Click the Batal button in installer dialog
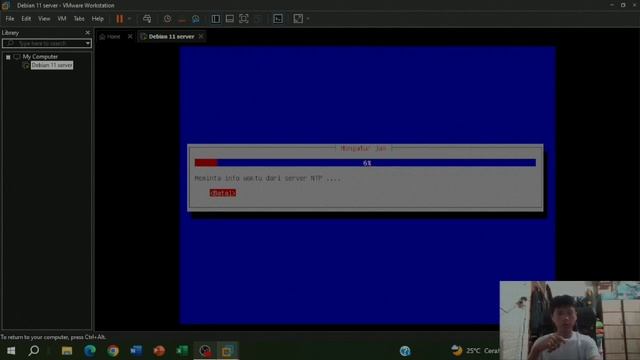This screenshot has height=360, width=640. coord(222,193)
